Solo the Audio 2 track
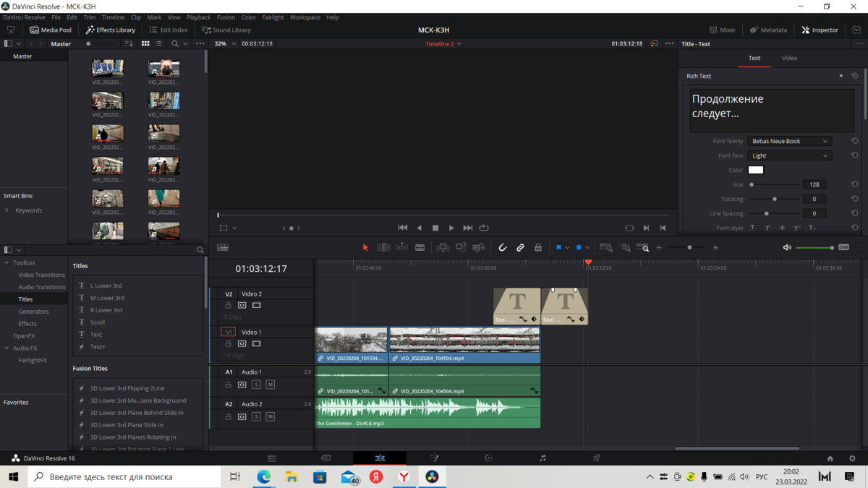 click(255, 416)
